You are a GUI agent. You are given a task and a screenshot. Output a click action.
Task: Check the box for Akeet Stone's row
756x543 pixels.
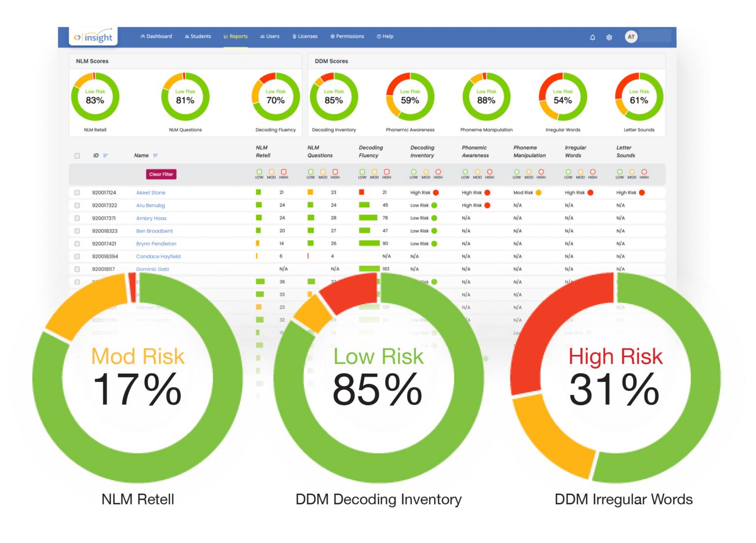[x=77, y=192]
